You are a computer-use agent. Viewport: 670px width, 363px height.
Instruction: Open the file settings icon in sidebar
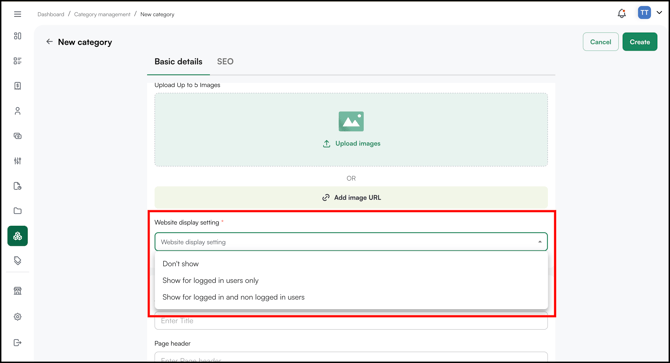coord(18,186)
